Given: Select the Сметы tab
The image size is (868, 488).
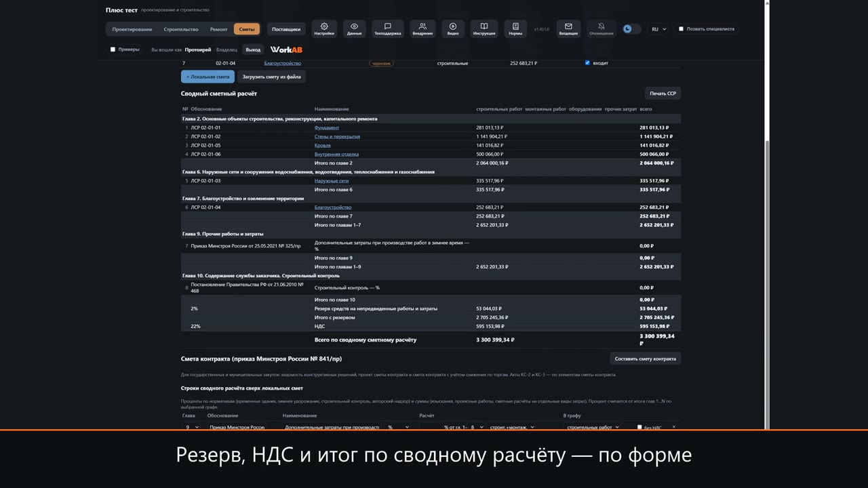Looking at the screenshot, I should pyautogui.click(x=247, y=29).
